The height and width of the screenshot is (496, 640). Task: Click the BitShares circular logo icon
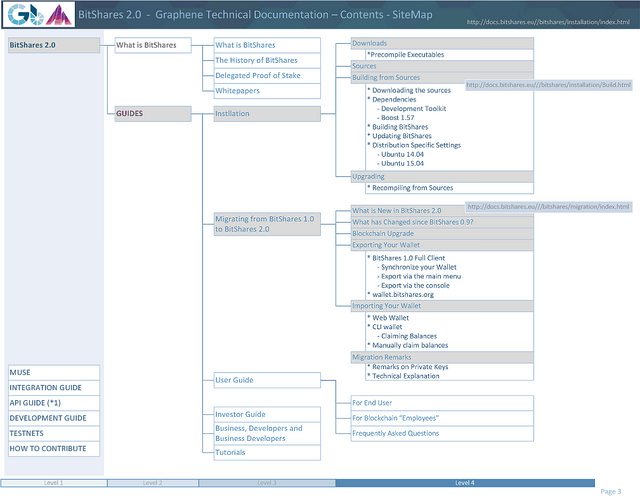click(36, 16)
